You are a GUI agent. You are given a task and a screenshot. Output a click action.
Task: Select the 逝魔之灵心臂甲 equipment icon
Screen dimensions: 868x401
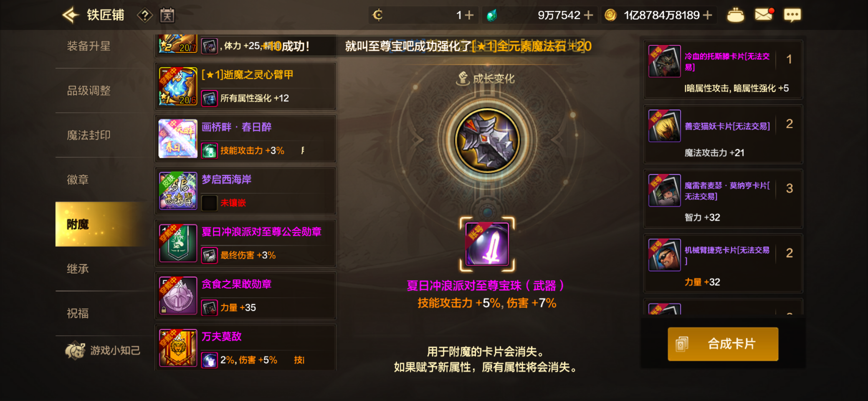coord(178,86)
